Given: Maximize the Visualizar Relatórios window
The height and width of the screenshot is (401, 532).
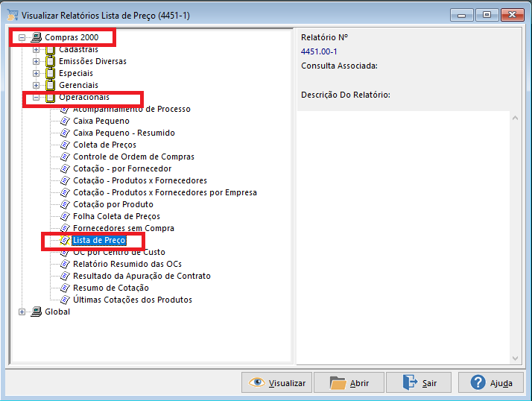Looking at the screenshot, I should click(x=487, y=15).
